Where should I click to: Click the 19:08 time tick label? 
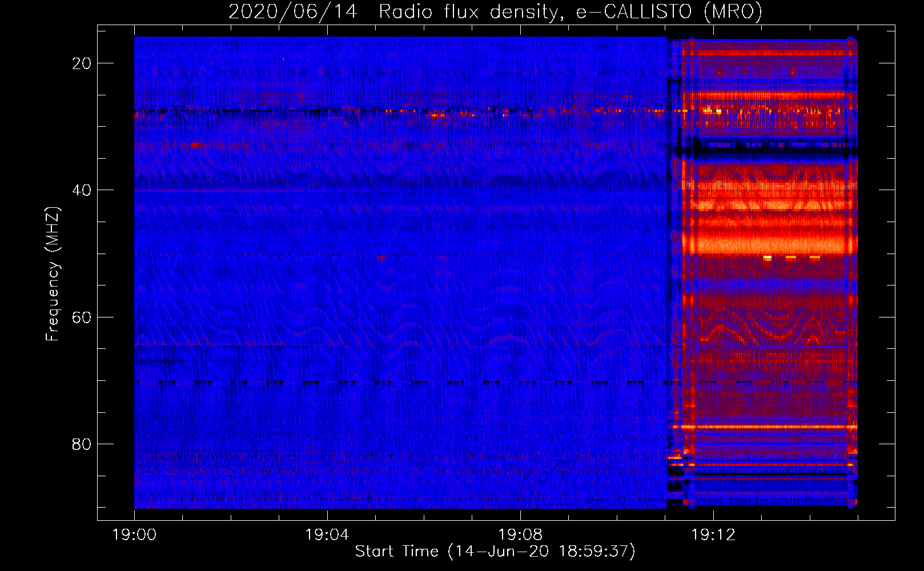coord(520,535)
